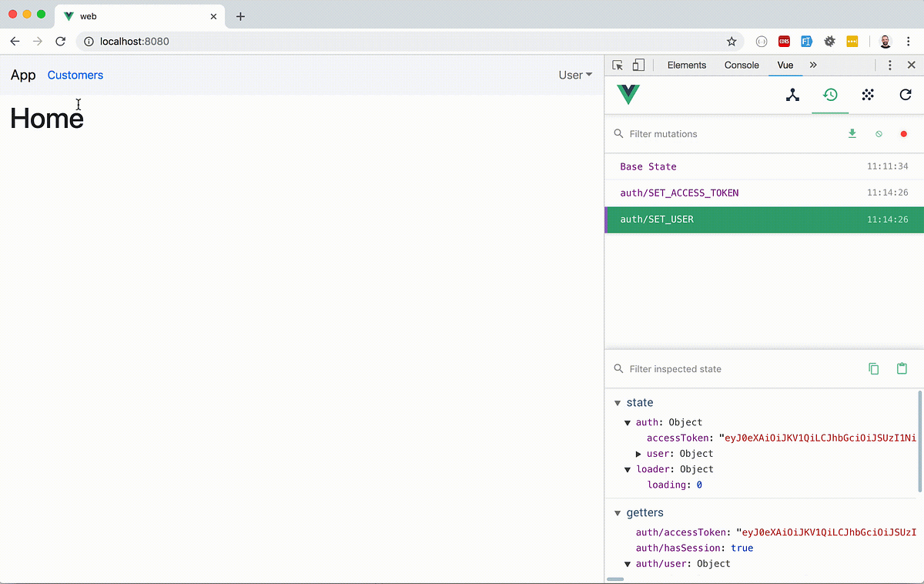
Task: Navigate to the Customers link
Action: [x=75, y=75]
